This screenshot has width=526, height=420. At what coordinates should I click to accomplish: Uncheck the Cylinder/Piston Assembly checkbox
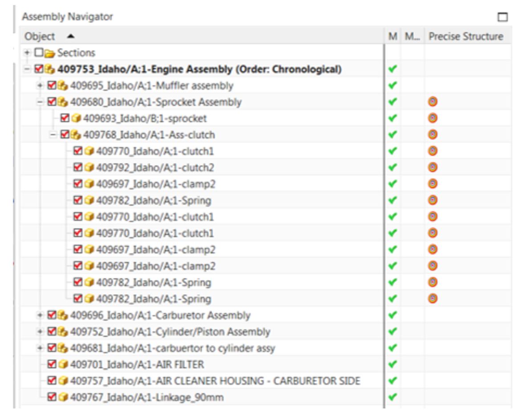point(52,331)
